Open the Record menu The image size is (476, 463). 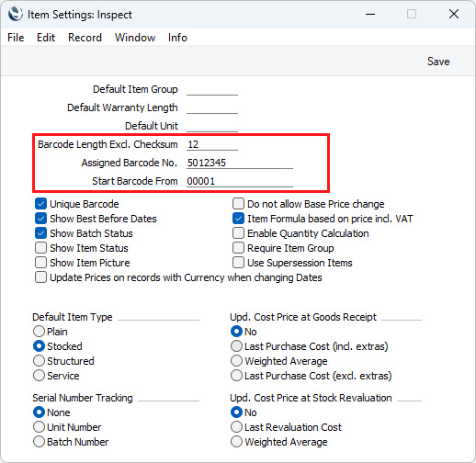85,38
